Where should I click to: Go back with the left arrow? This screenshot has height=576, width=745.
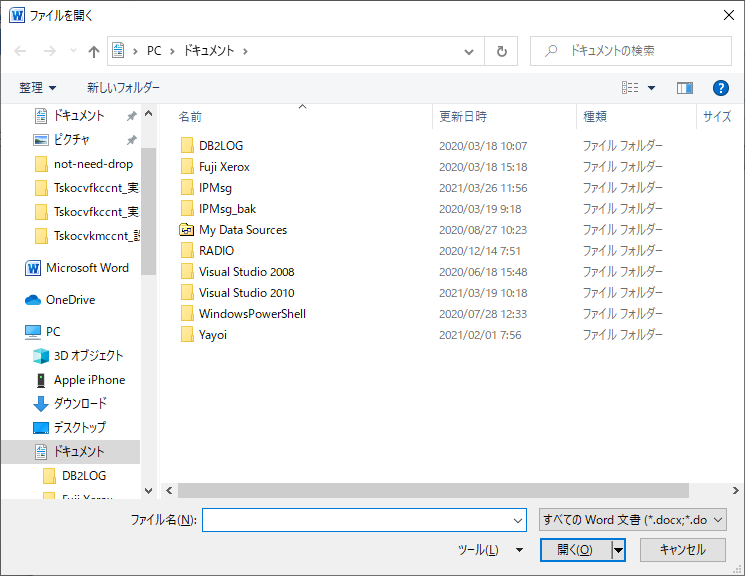20,51
